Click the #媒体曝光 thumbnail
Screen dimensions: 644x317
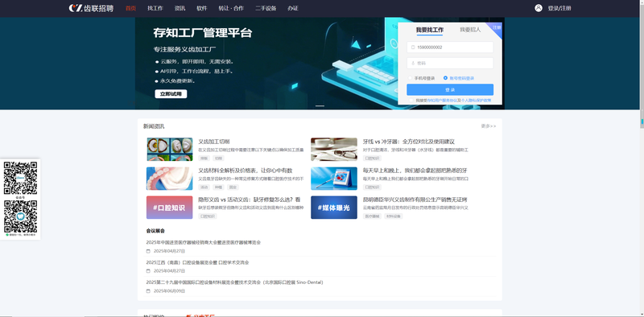334,208
